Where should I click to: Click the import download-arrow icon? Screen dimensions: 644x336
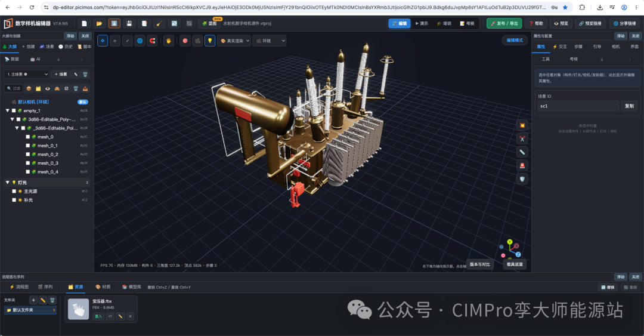(x=114, y=23)
